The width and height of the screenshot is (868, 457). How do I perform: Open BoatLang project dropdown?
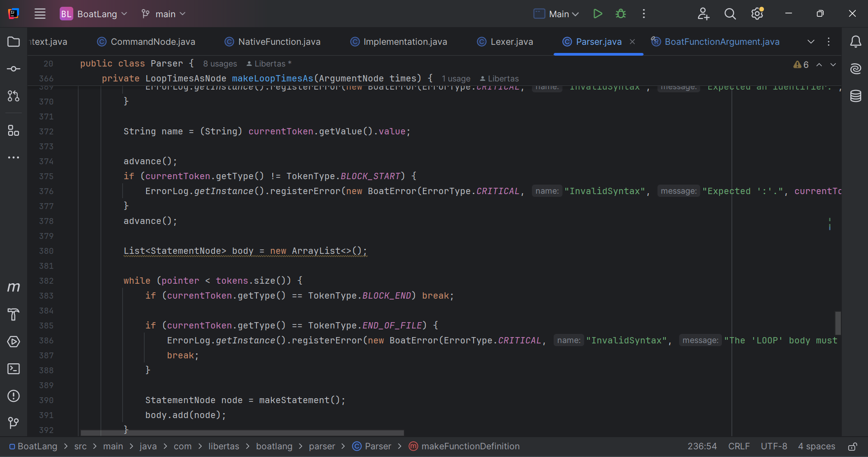coord(94,14)
